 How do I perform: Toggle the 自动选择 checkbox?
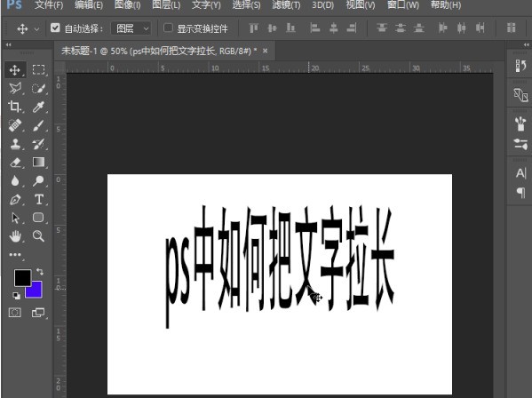click(55, 28)
